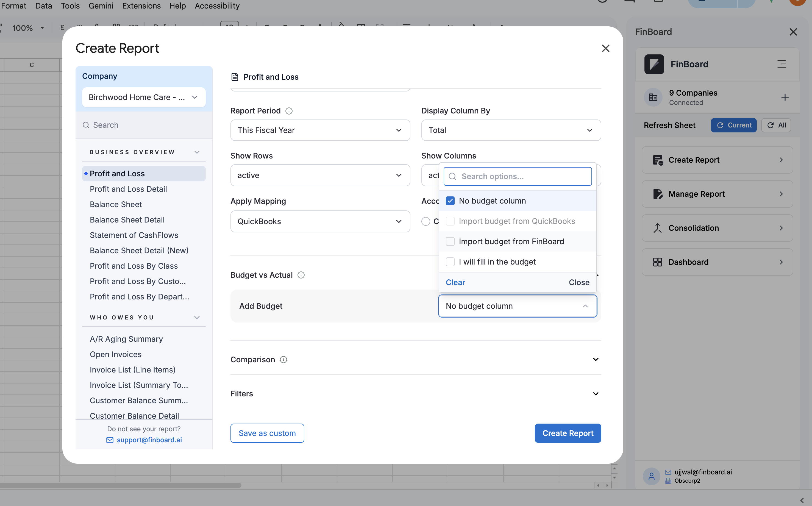Click the Consolidation merge icon
The width and height of the screenshot is (812, 506).
(657, 228)
